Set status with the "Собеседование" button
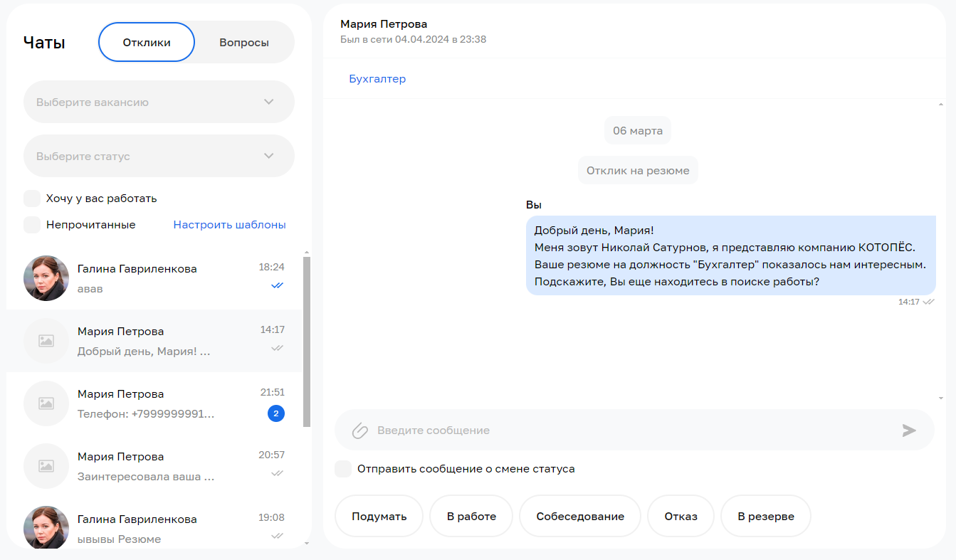Image resolution: width=956 pixels, height=560 pixels. coord(580,517)
